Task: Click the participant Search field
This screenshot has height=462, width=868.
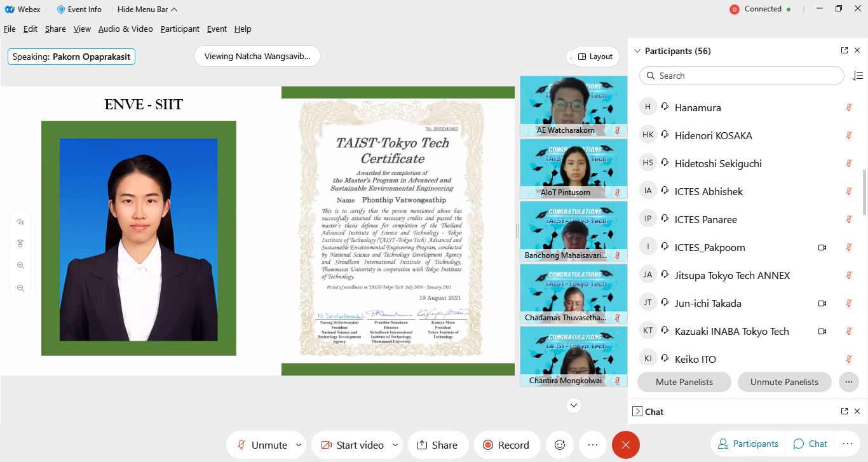Action: [x=742, y=76]
